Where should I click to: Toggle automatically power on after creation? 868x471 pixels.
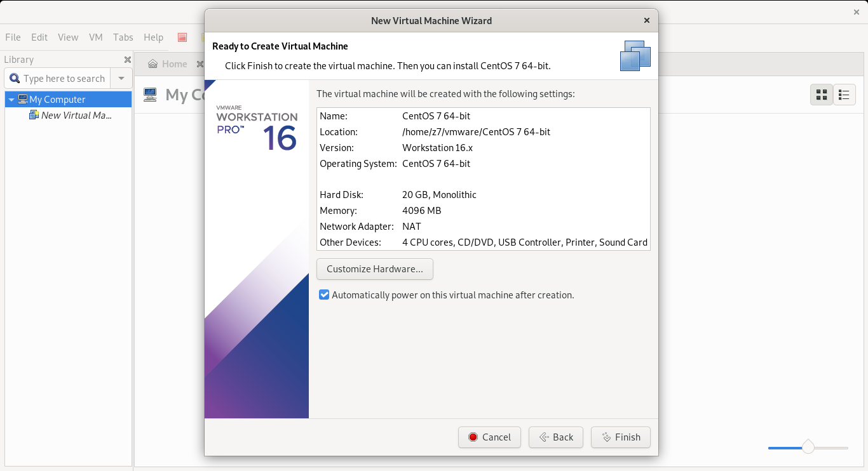(x=324, y=295)
